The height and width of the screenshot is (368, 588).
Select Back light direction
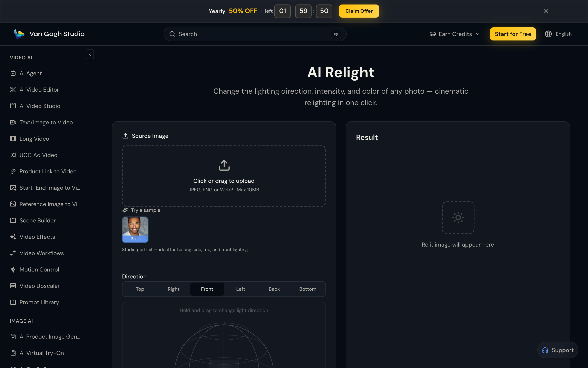274,289
